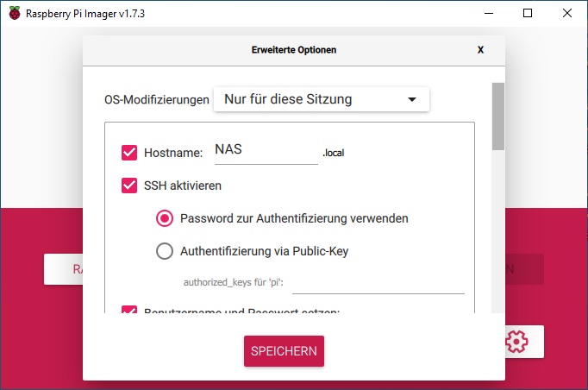588x390 pixels.
Task: Click the partially hidden OS selection button on left
Action: [64, 269]
